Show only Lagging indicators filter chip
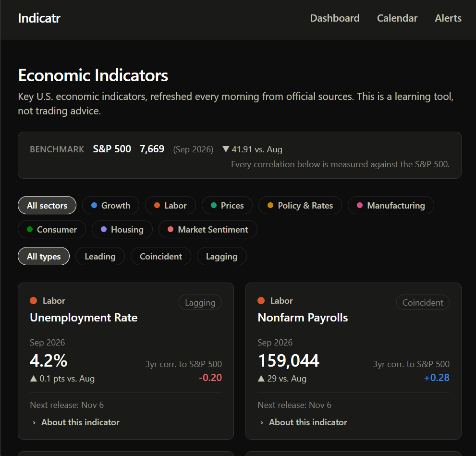Viewport: 476px width, 456px height. click(221, 257)
